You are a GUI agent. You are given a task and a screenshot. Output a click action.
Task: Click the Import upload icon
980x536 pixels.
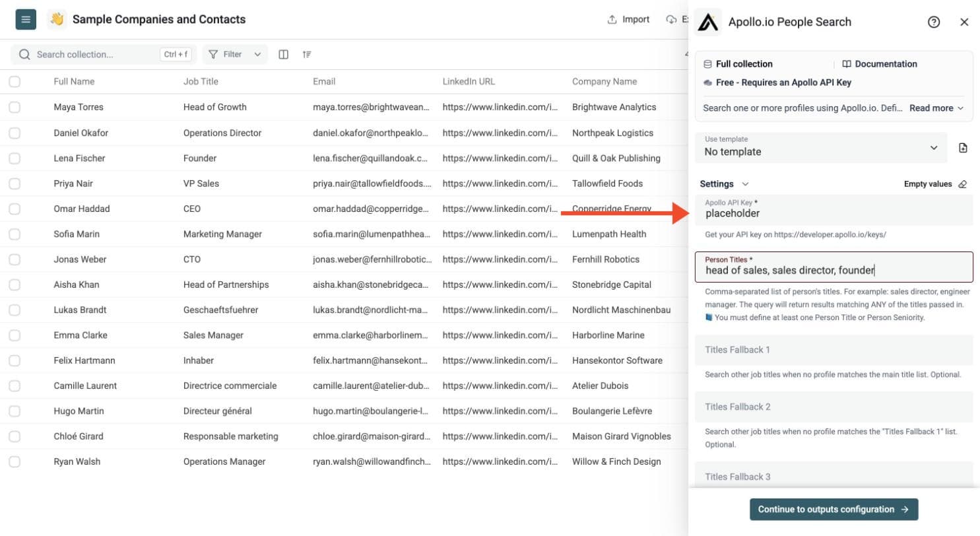pos(612,19)
